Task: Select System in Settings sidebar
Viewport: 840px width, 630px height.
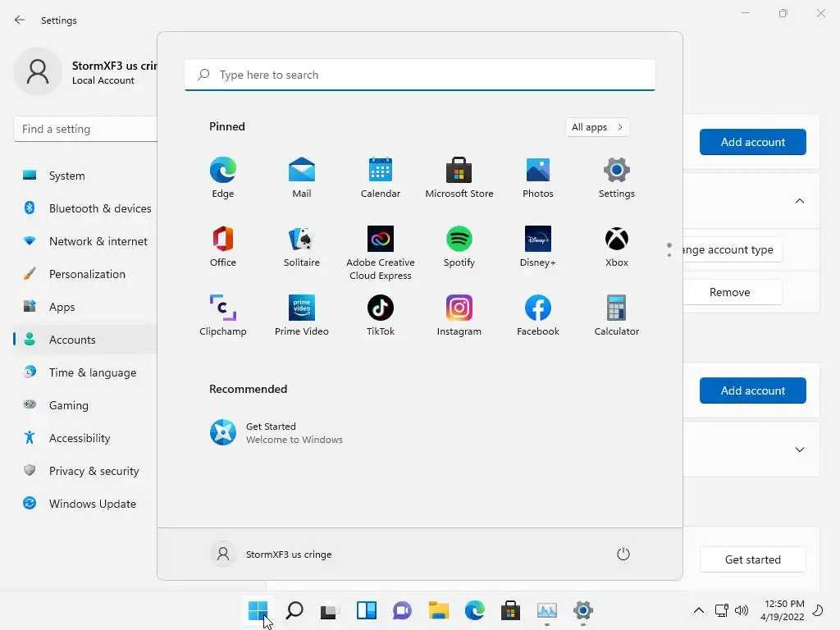Action: point(85,176)
